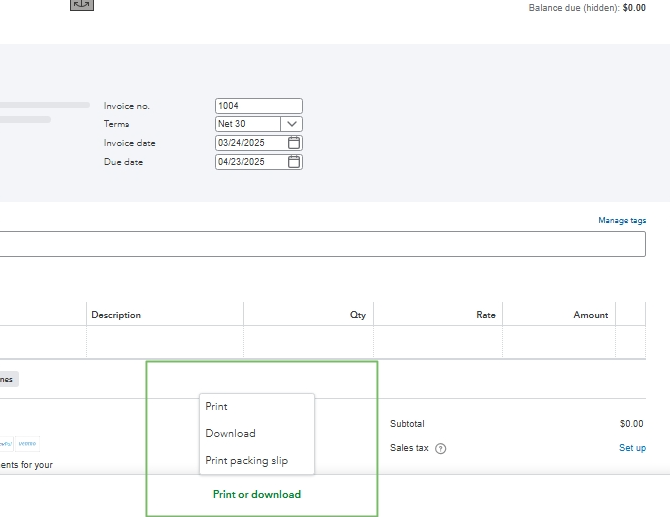Click Set up link for sales tax
Image resolution: width=670 pixels, height=517 pixels.
click(x=632, y=448)
